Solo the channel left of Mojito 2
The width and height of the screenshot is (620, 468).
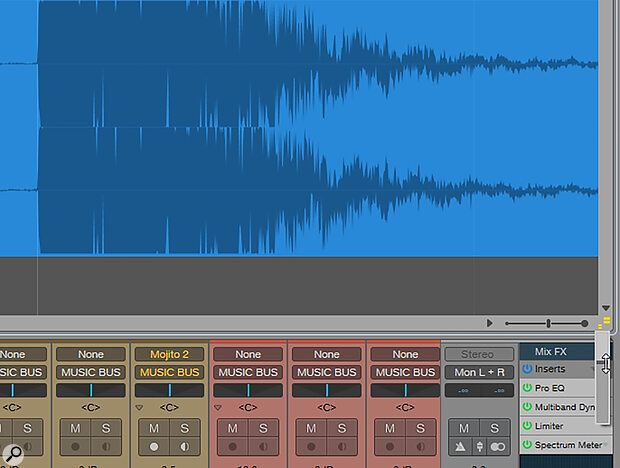coord(106,428)
